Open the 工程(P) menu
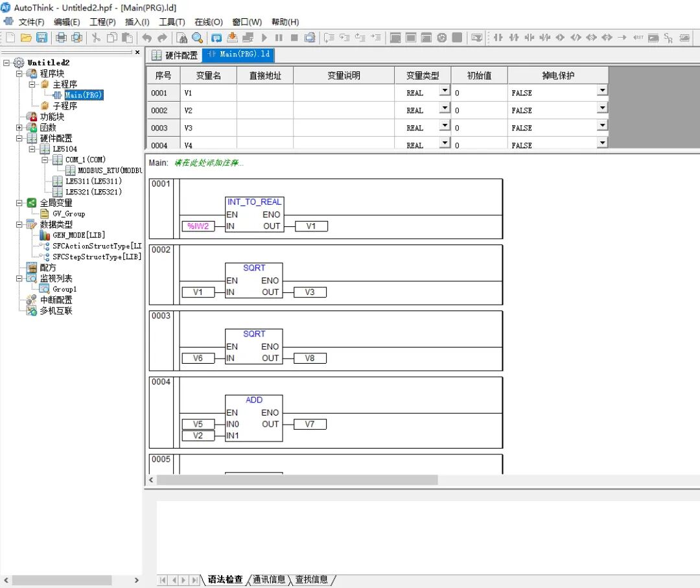This screenshot has height=588, width=700. [102, 22]
